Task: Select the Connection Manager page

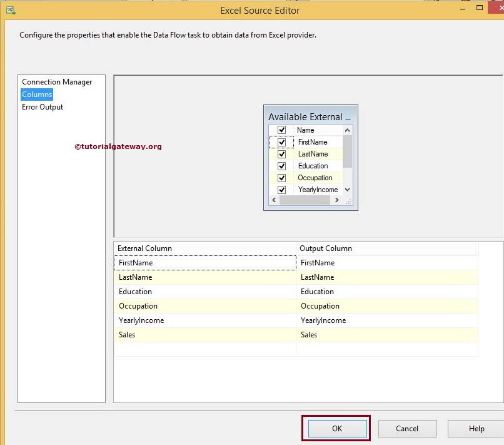Action: 56,82
